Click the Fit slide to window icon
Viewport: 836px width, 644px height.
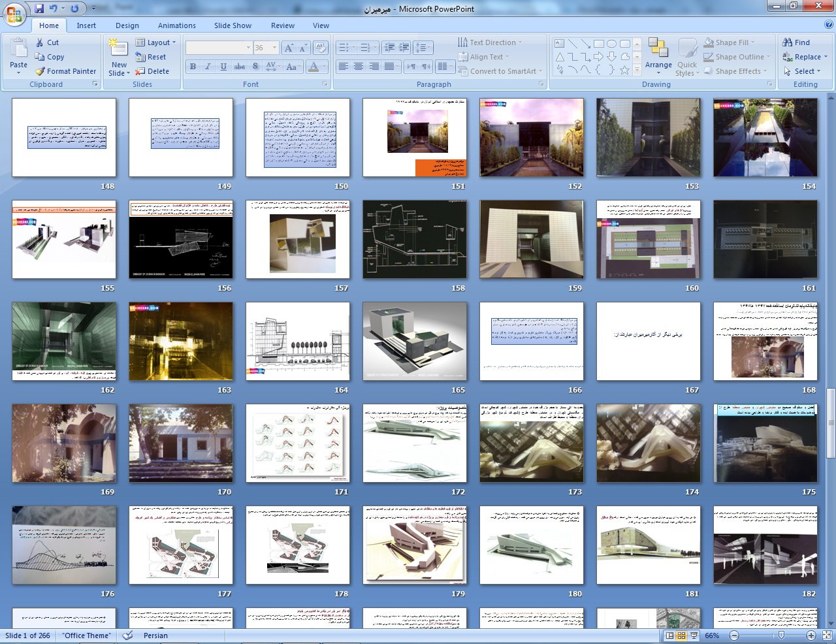(828, 636)
